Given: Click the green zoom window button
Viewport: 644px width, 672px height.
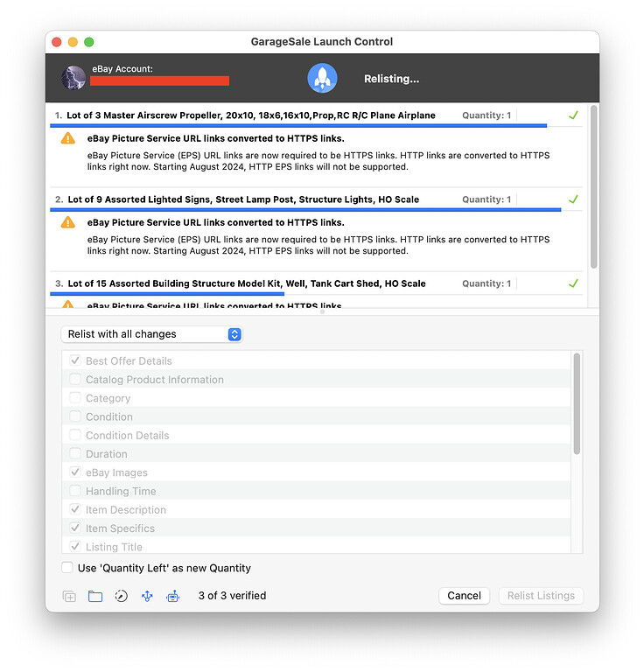Looking at the screenshot, I should [88, 42].
